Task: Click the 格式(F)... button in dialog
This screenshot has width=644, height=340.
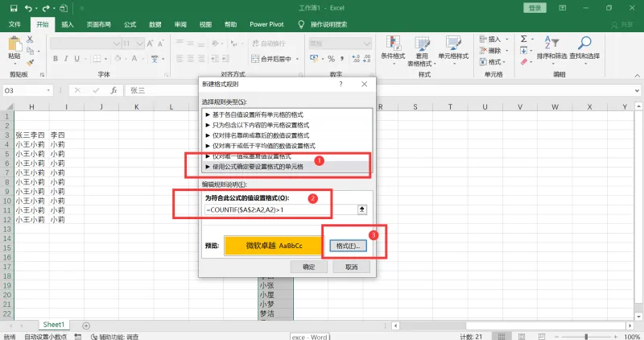Action: click(348, 246)
